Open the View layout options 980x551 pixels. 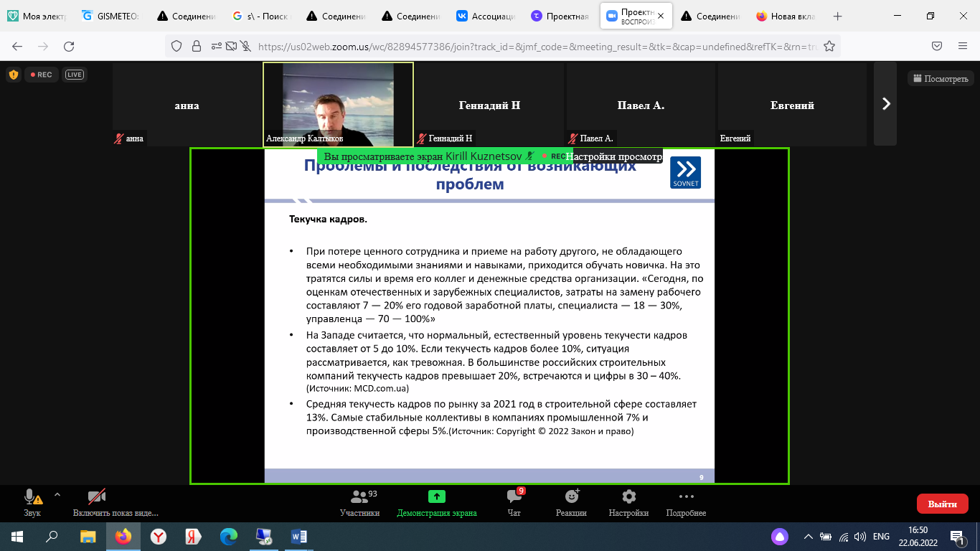tap(941, 79)
